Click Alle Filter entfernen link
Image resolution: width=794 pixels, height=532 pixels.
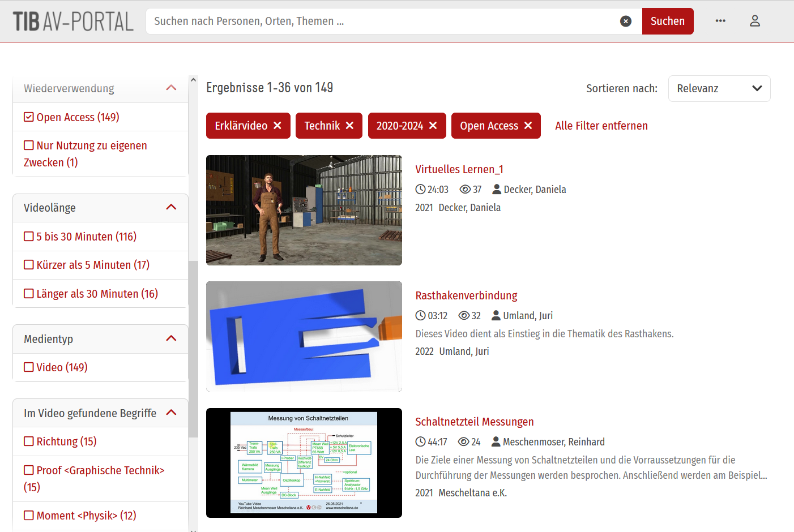click(601, 126)
